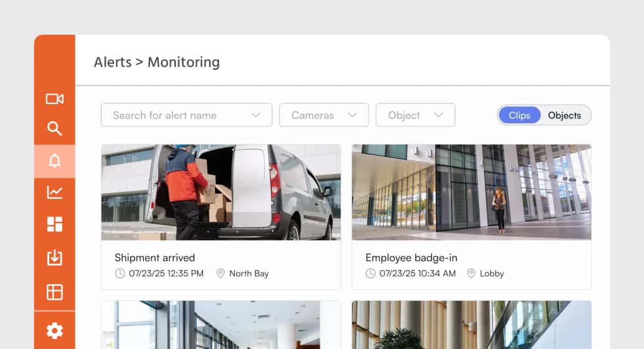
Task: Click the Monitoring breadcrumb
Action: pyautogui.click(x=184, y=62)
